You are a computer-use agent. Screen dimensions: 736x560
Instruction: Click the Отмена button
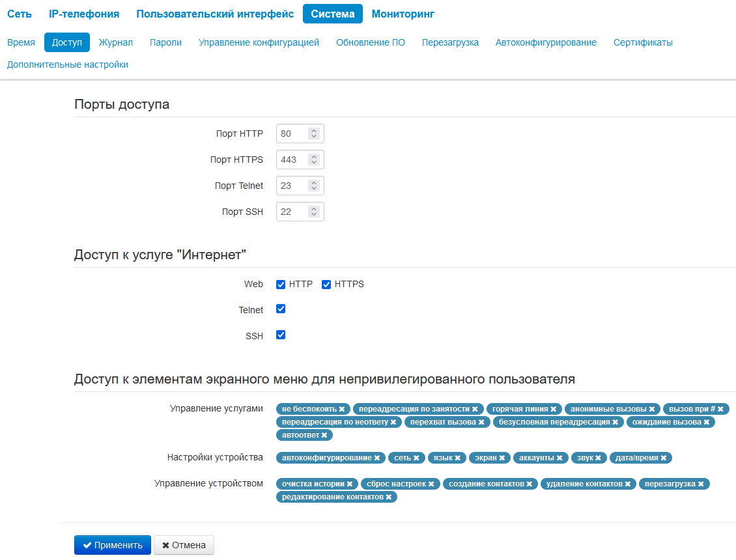[x=184, y=545]
